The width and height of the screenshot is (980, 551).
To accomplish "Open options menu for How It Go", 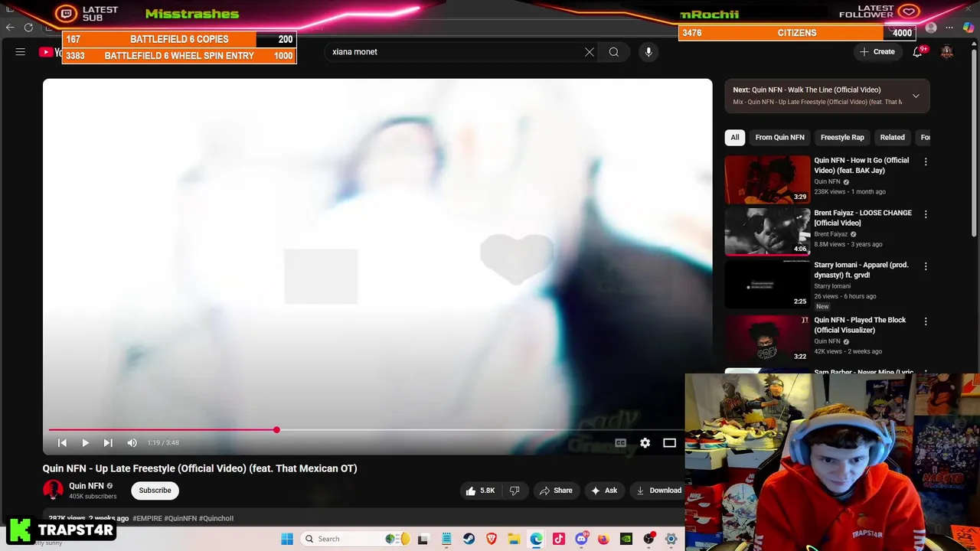I will coord(926,162).
